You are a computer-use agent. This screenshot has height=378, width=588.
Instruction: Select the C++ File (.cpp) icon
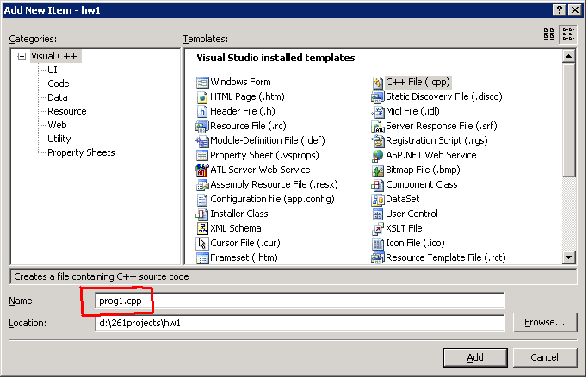coord(378,82)
